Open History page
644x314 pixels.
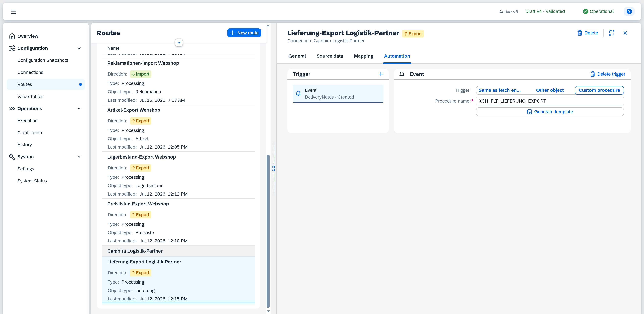(45, 145)
